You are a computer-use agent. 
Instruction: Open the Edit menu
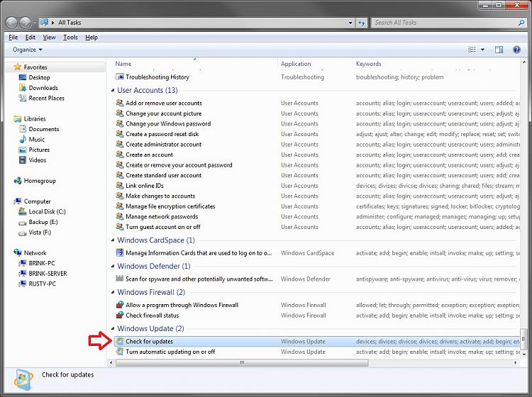[31, 38]
